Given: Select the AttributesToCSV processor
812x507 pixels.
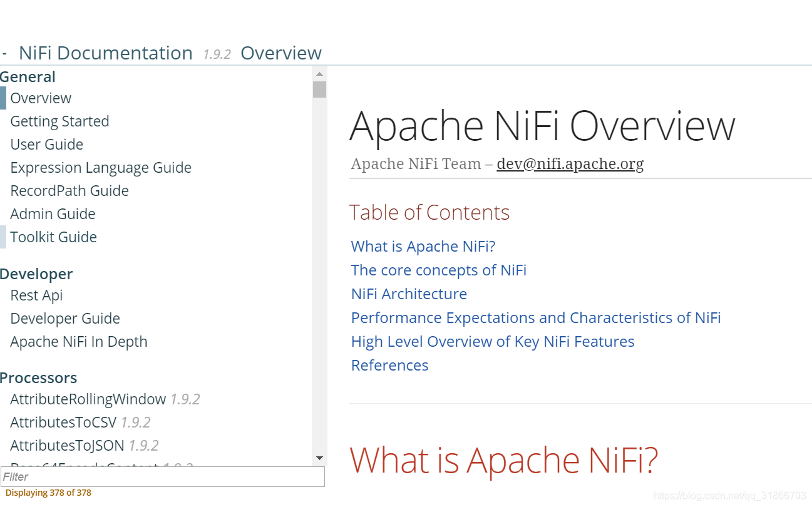Looking at the screenshot, I should click(63, 422).
